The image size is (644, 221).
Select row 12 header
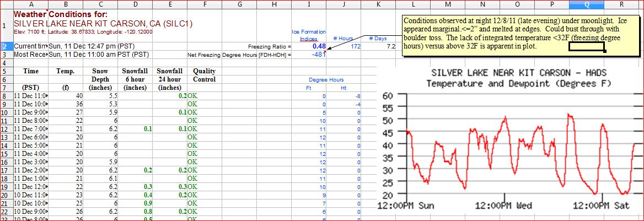pyautogui.click(x=7, y=129)
